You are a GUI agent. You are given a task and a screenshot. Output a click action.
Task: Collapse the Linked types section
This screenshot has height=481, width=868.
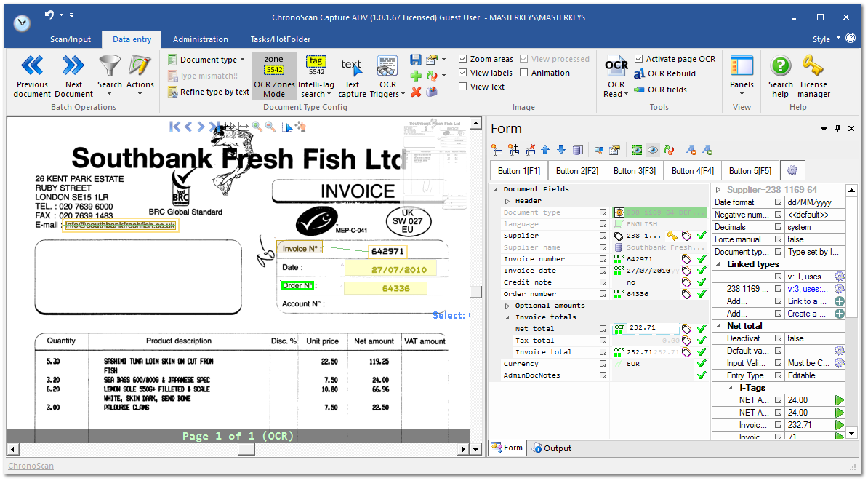[x=718, y=264]
